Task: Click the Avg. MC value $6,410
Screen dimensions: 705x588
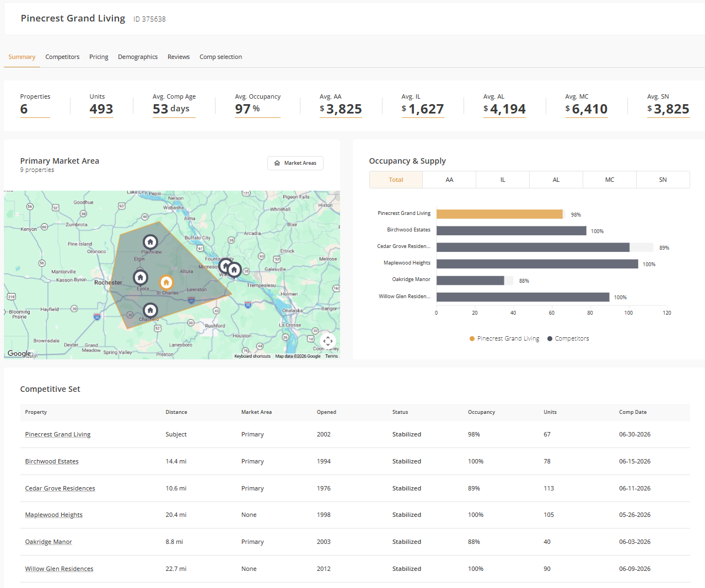Action: click(586, 109)
